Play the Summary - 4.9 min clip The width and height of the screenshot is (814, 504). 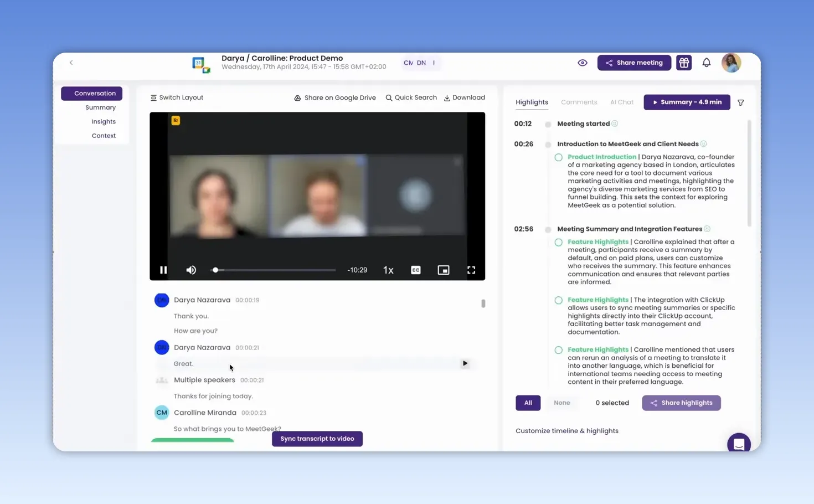coord(687,102)
